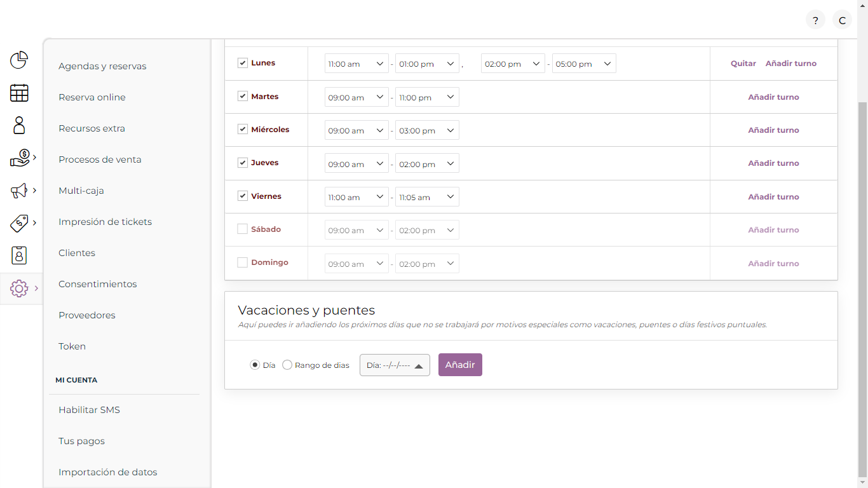Image resolution: width=868 pixels, height=488 pixels.
Task: Open Martes 11:00 pm end dropdown
Action: tap(427, 97)
